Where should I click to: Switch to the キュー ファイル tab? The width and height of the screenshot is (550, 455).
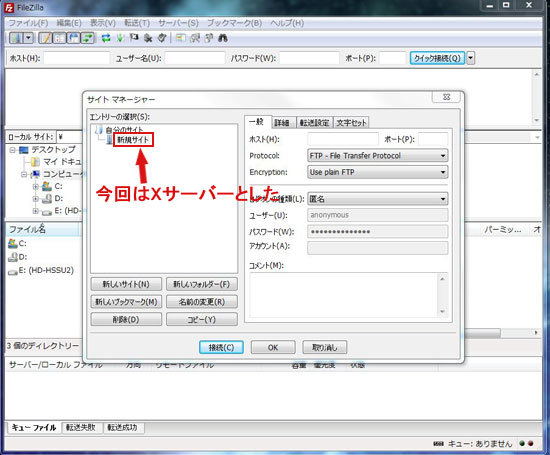[34, 427]
